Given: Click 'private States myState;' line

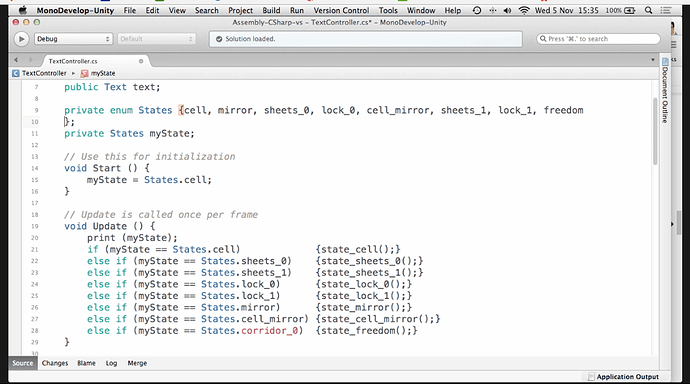Looking at the screenshot, I should [x=129, y=133].
